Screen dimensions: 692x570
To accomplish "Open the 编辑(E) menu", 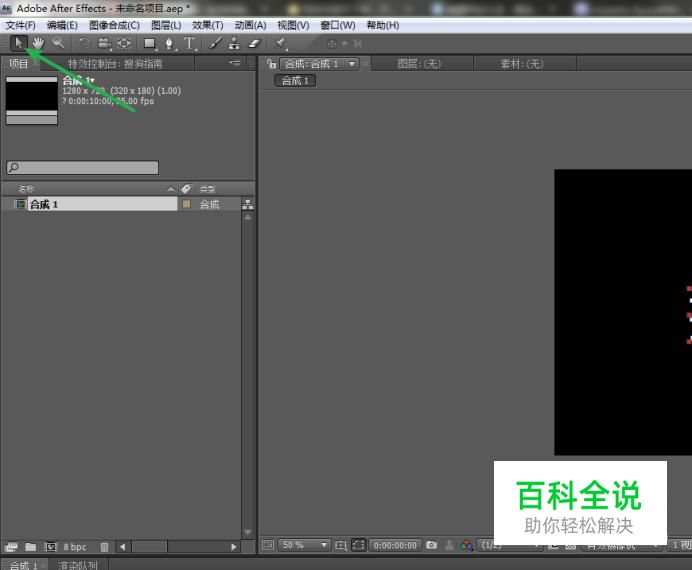I will [x=62, y=26].
